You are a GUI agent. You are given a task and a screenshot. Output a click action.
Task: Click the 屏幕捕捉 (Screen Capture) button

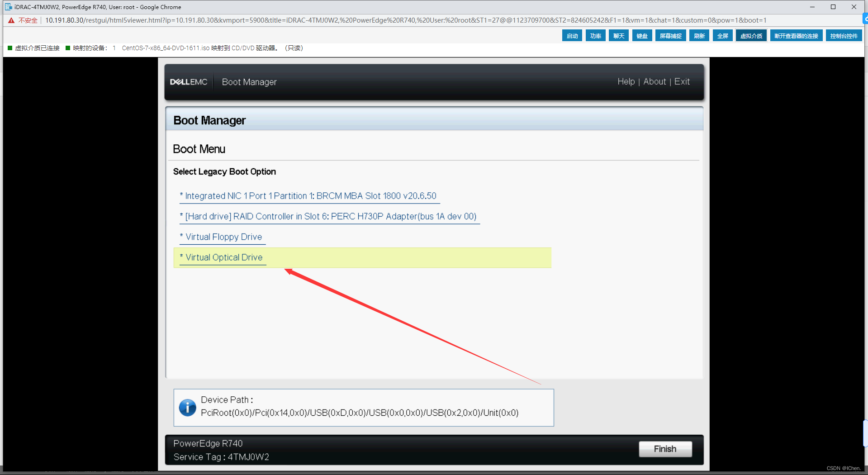670,36
